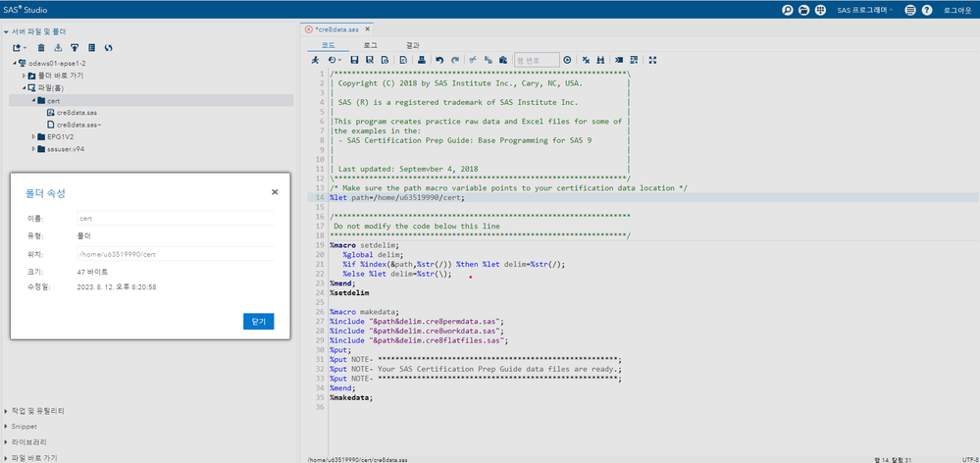Switch to the 결과 tab

point(412,45)
